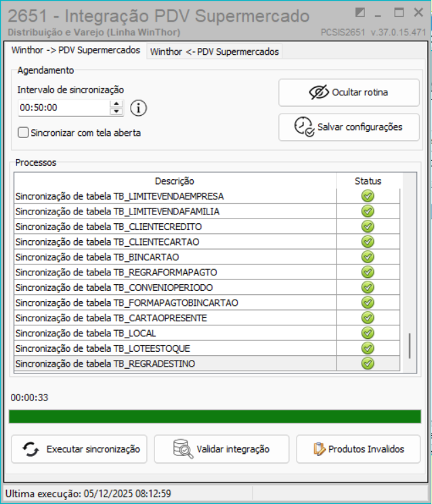
Task: Click Ultima execução status bar text
Action: point(88,493)
